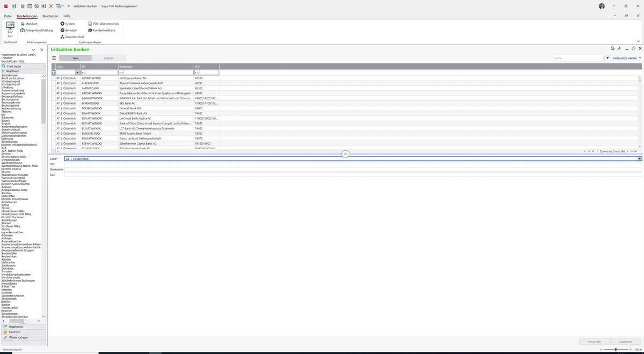Close the left navigation panel
644x354 pixels.
[41, 50]
